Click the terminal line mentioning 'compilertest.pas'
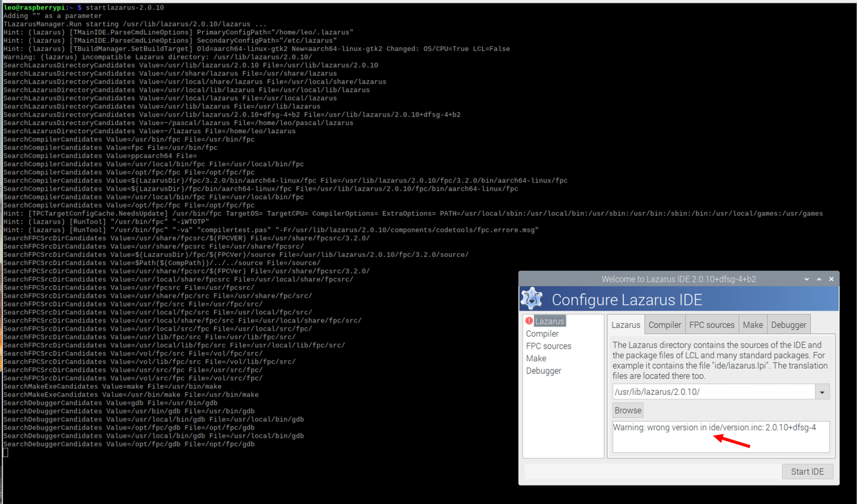857x504 pixels. [271, 230]
